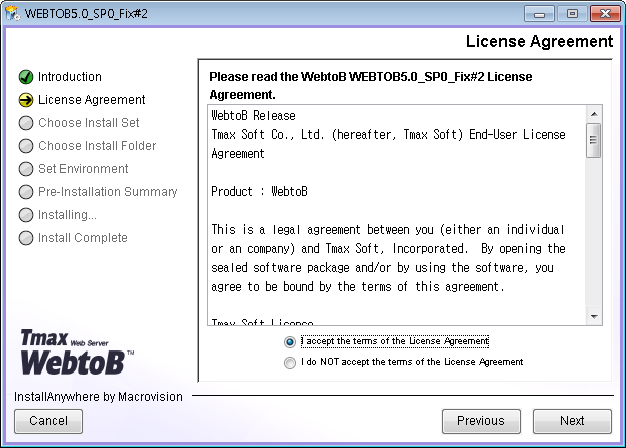Select 'I accept the terms' radio button
This screenshot has width=626, height=448.
(x=290, y=342)
